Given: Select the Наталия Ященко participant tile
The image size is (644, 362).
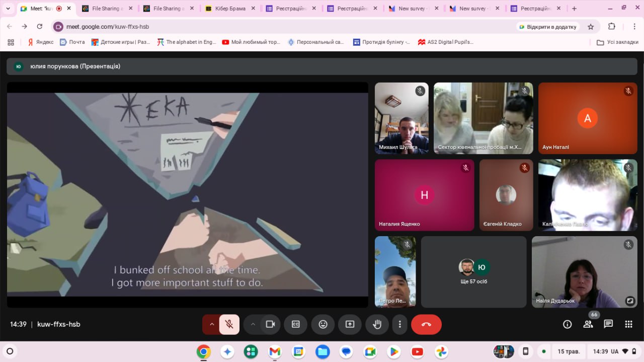Looking at the screenshot, I should coord(424,195).
